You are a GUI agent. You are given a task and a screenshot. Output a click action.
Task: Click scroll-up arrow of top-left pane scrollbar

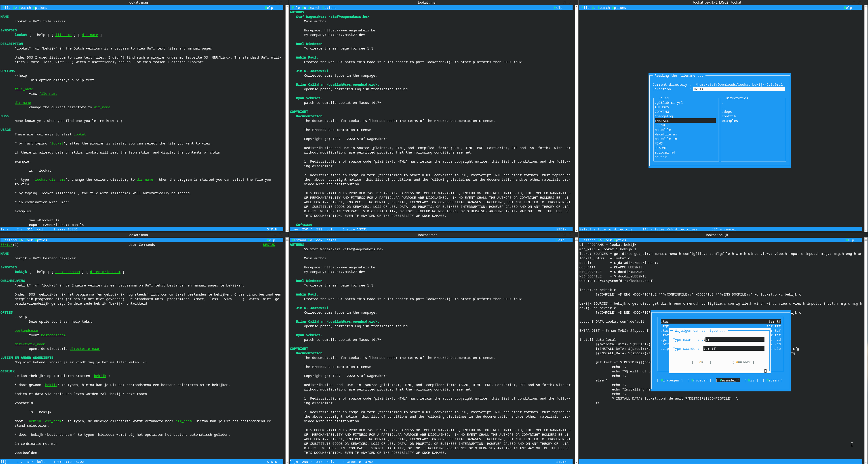pyautogui.click(x=287, y=7)
